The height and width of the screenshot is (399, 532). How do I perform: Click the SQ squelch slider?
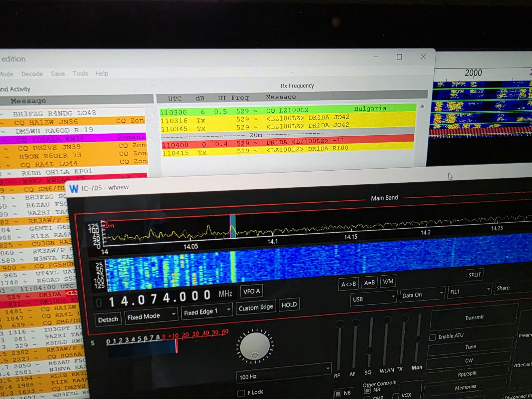tap(370, 342)
